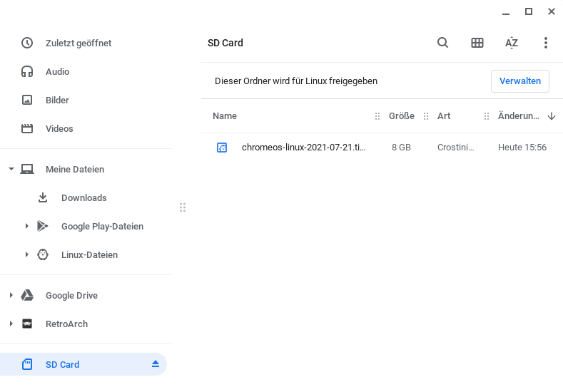Image resolution: width=563 pixels, height=392 pixels.
Task: Click resize handle between Größe and Art
Action: click(x=426, y=116)
